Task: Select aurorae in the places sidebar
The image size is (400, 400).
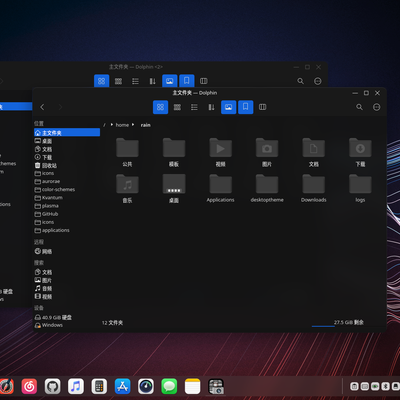Action: click(x=67, y=181)
